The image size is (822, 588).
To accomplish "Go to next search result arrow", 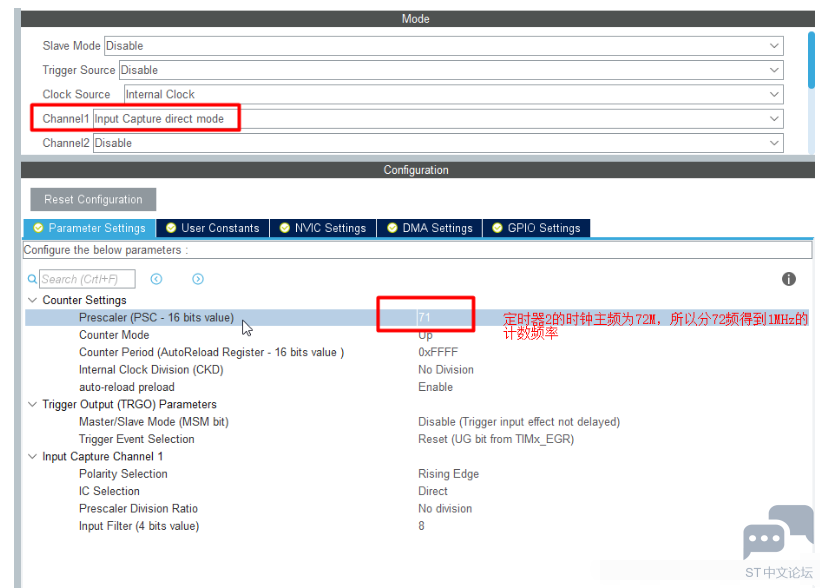I will pos(198,279).
